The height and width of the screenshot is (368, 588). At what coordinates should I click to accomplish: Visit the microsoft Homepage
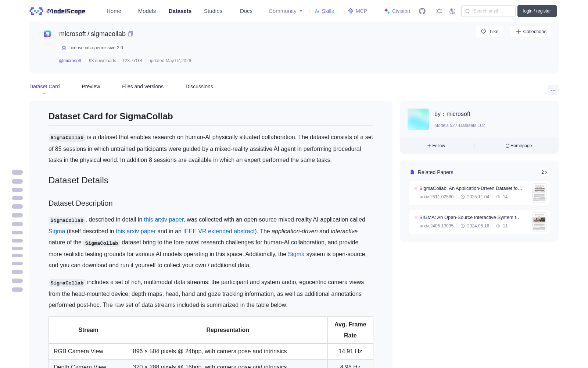(x=519, y=146)
